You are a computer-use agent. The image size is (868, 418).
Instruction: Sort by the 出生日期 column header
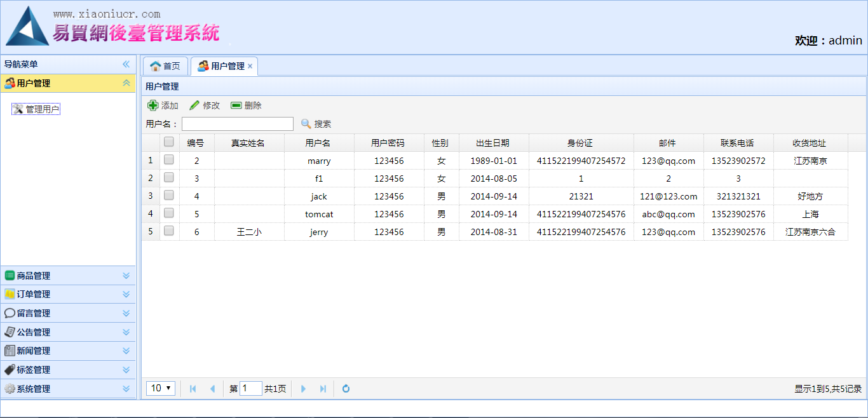pyautogui.click(x=493, y=143)
